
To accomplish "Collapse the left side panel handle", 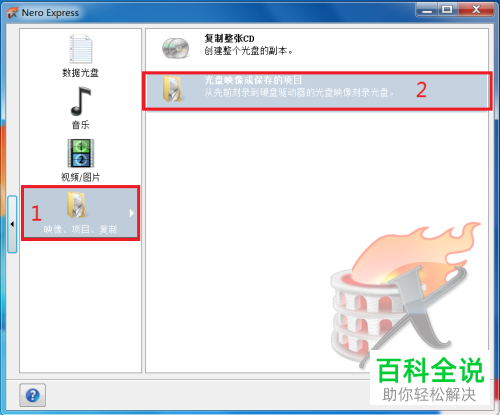I will point(12,224).
